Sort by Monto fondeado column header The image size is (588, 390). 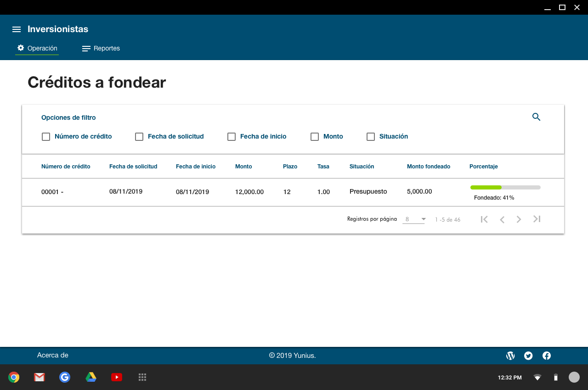(428, 167)
